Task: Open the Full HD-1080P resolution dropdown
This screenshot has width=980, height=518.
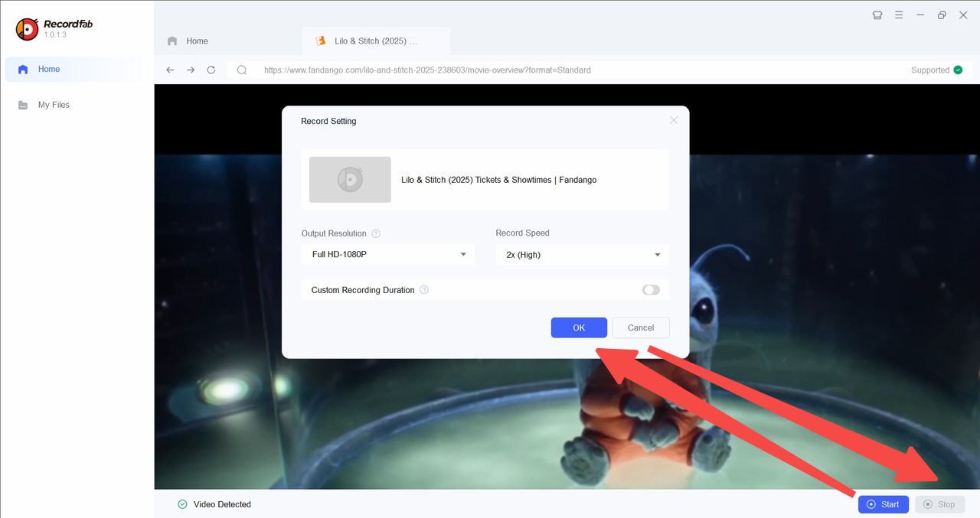Action: 388,254
